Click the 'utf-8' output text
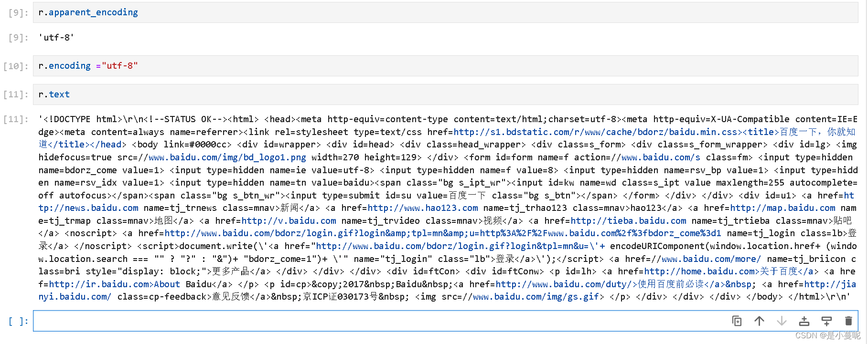 [56, 37]
